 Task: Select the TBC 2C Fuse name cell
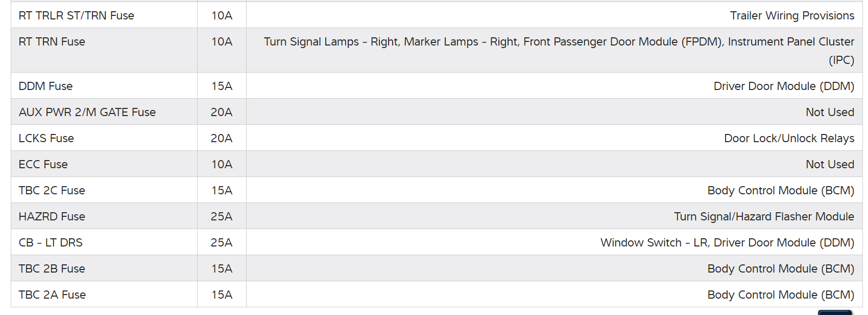[x=52, y=191]
